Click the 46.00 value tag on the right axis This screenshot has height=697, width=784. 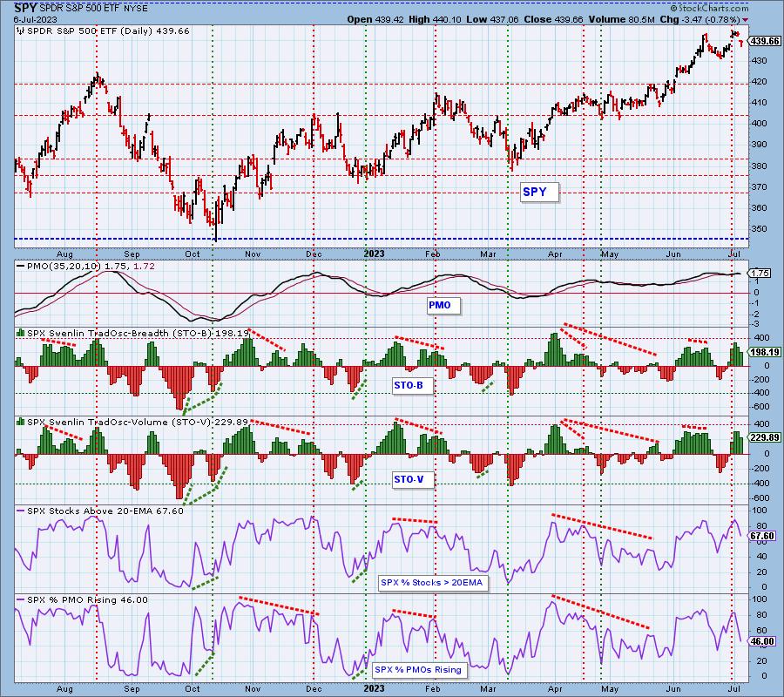(763, 641)
